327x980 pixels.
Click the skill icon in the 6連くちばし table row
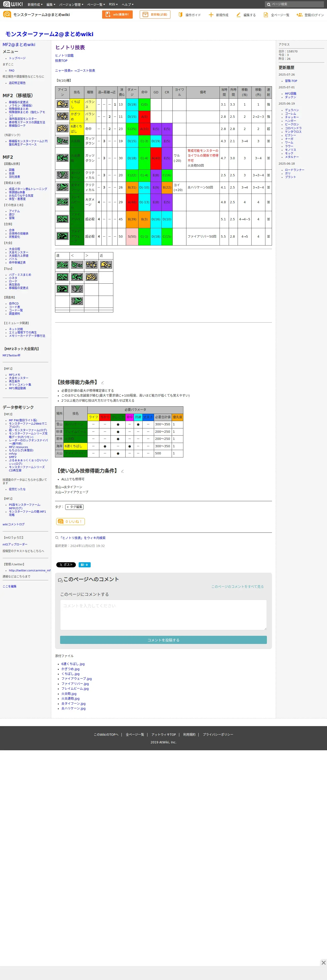[x=62, y=128]
